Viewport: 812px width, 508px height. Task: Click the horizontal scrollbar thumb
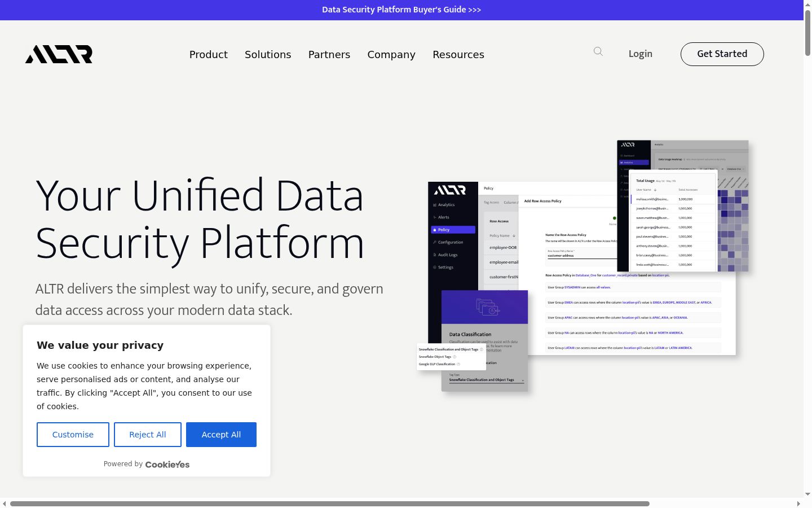pos(330,503)
